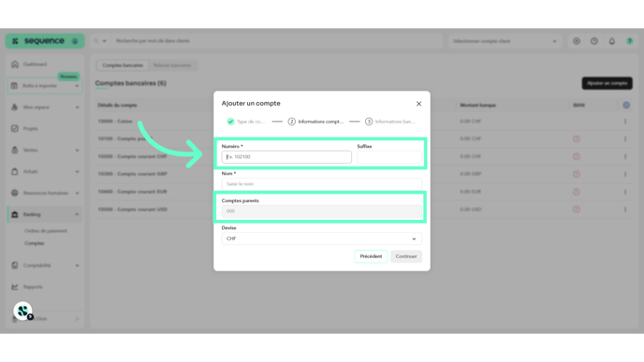Click the green help icon
This screenshot has width=644, height=362.
(x=630, y=41)
